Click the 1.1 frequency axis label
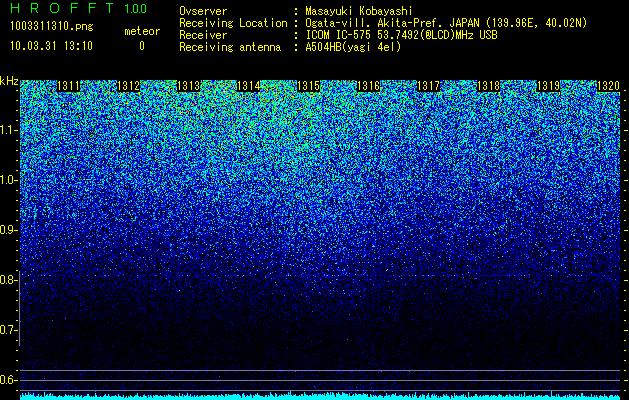The width and height of the screenshot is (629, 400). (9, 130)
